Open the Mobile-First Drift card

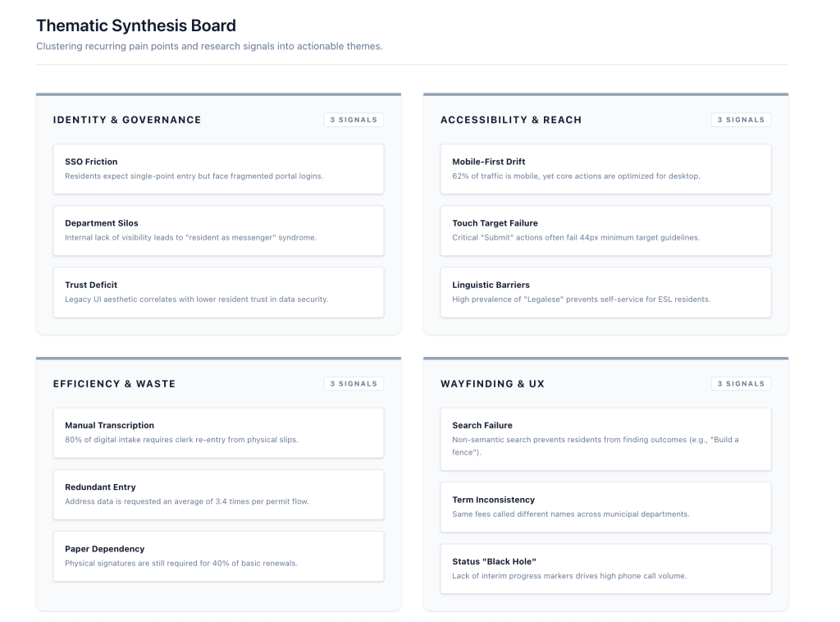605,169
